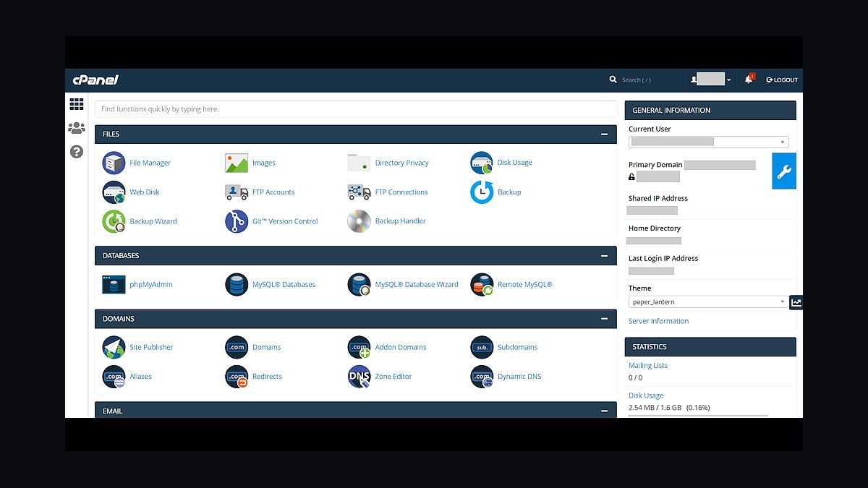Open the Disk Usage statistics link
The height and width of the screenshot is (488, 868).
coord(646,395)
